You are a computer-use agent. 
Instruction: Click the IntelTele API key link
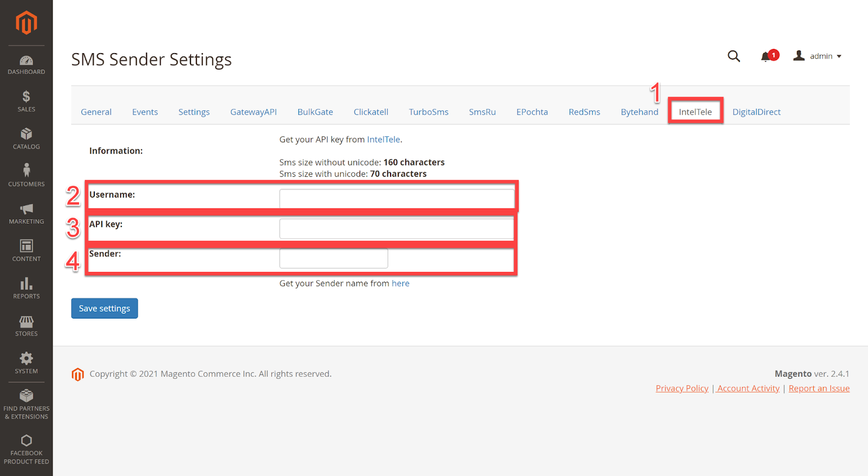pyautogui.click(x=384, y=139)
